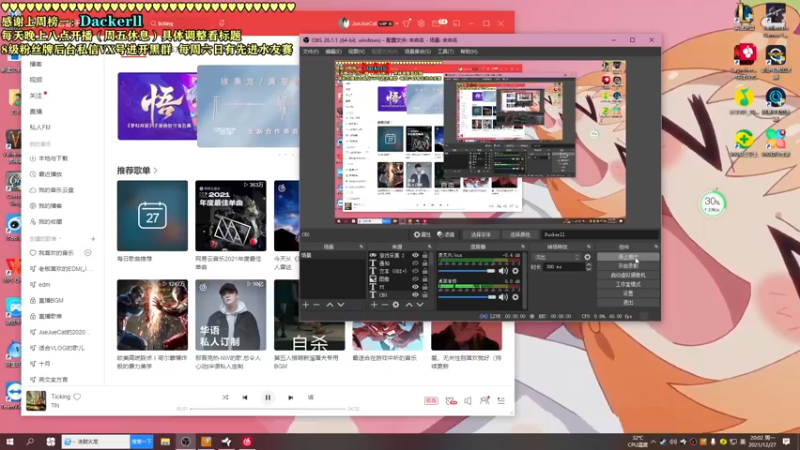
Task: Open the play queue list icon
Action: (x=501, y=401)
